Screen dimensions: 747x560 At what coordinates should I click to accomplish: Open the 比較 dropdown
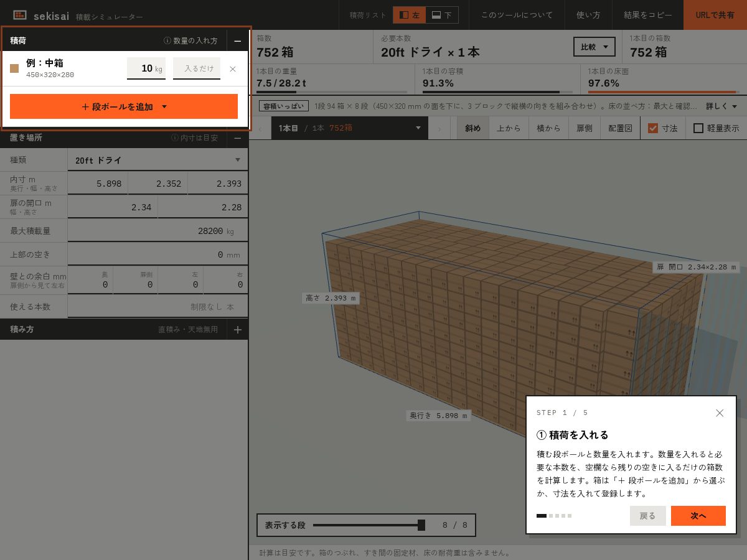coord(594,47)
